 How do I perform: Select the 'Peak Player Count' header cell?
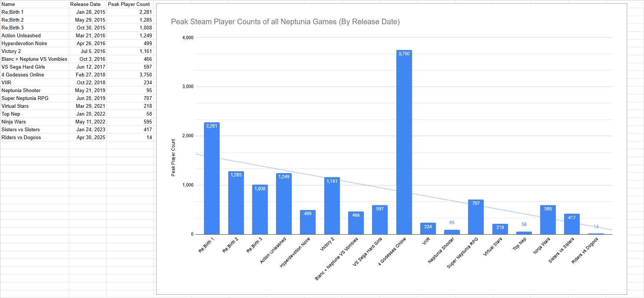point(130,4)
